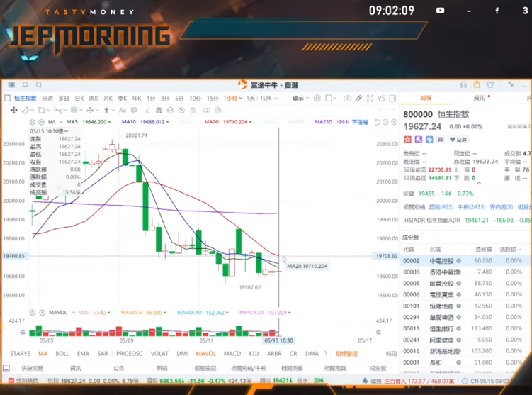532x395 pixels.
Task: Select the pencil drawing tool icon
Action: point(358,99)
